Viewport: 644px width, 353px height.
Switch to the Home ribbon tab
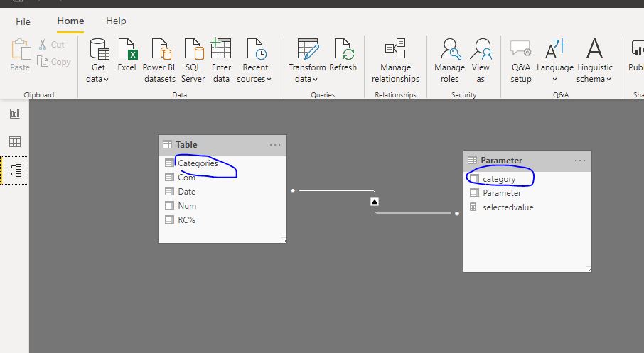70,21
